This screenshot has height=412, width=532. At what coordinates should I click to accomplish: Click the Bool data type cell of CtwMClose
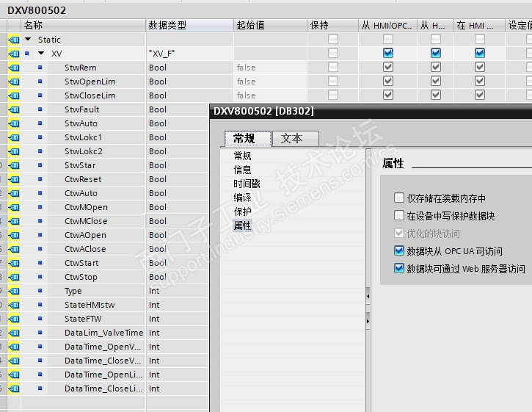[x=177, y=221]
